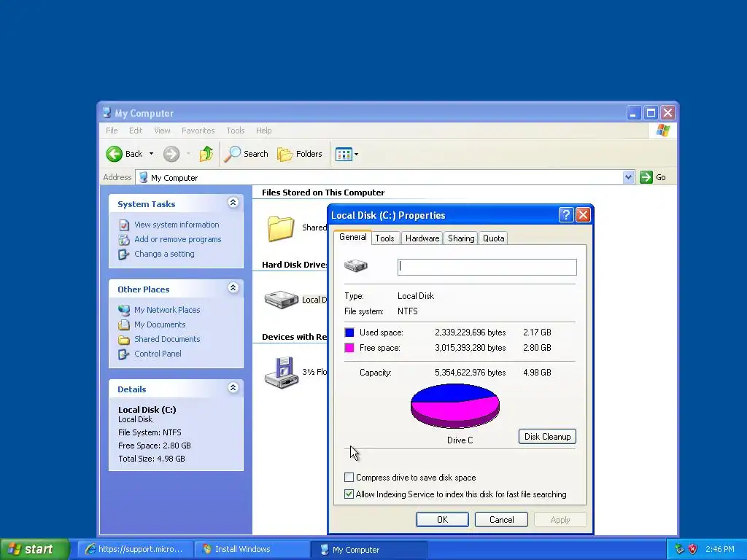This screenshot has width=747, height=560.
Task: Click the Disk Cleanup button
Action: coord(547,437)
